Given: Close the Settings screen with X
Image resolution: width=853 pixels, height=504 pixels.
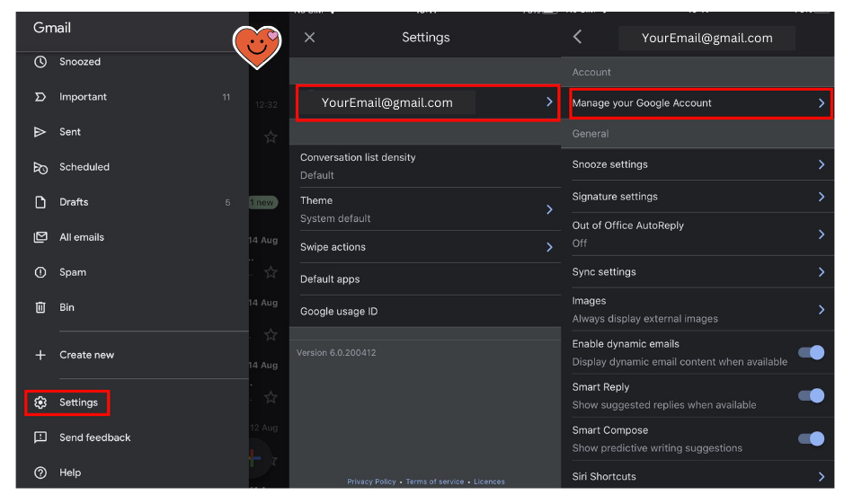Looking at the screenshot, I should click(x=309, y=38).
